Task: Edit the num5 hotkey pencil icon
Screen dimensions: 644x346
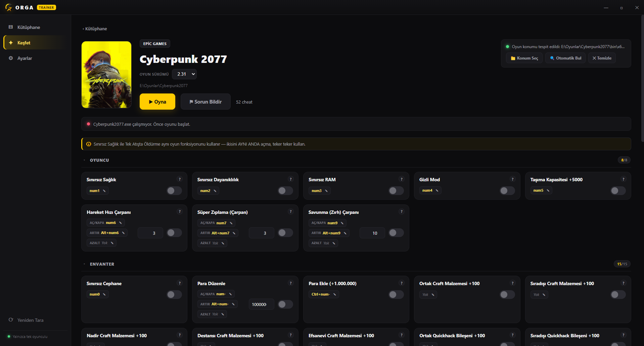Action: point(548,190)
